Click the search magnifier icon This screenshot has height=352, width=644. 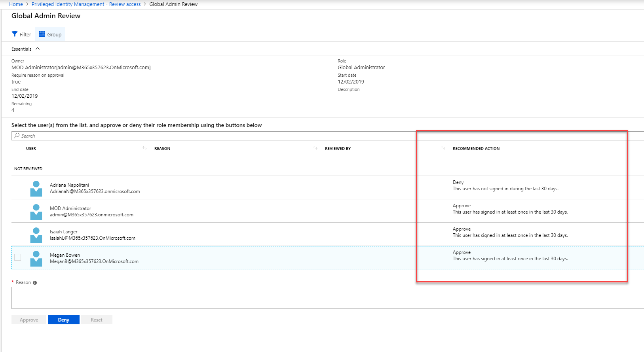17,136
